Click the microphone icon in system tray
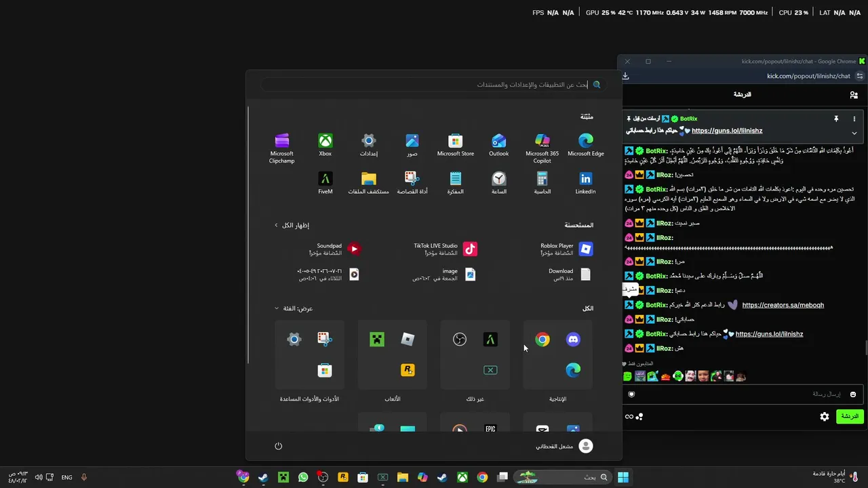The height and width of the screenshot is (488, 868). click(x=84, y=477)
